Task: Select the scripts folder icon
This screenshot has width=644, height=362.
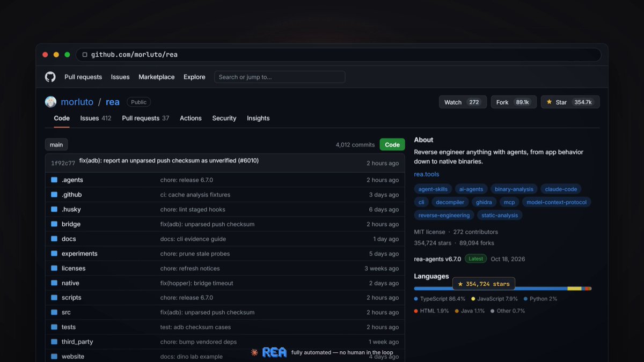Action: [54, 298]
